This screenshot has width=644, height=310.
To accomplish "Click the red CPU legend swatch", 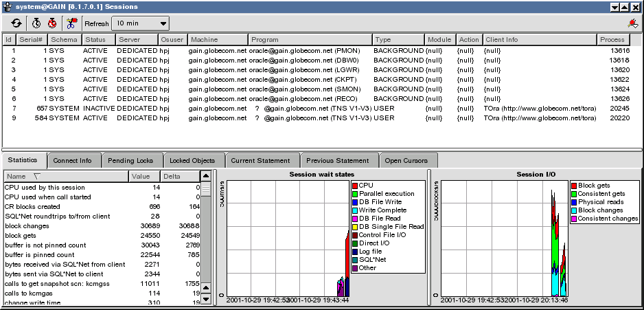I will coord(354,186).
